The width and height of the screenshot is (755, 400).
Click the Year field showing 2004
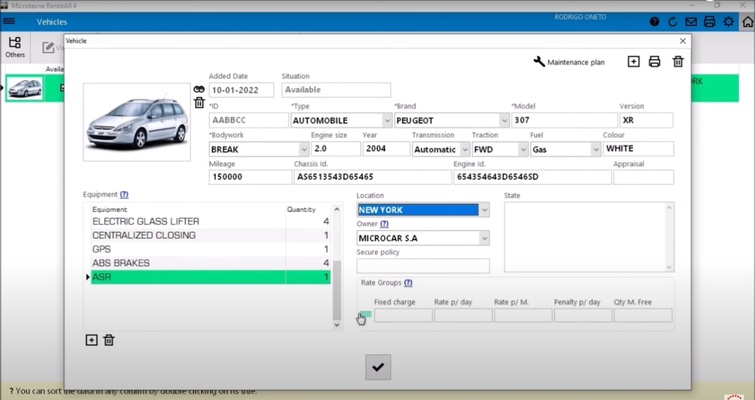tap(386, 149)
